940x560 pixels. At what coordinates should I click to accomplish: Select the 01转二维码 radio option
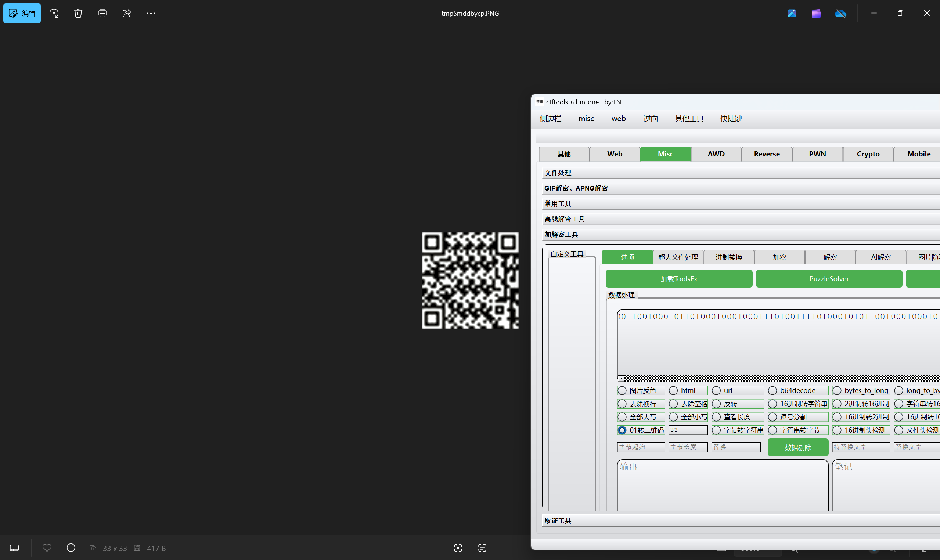(x=641, y=430)
